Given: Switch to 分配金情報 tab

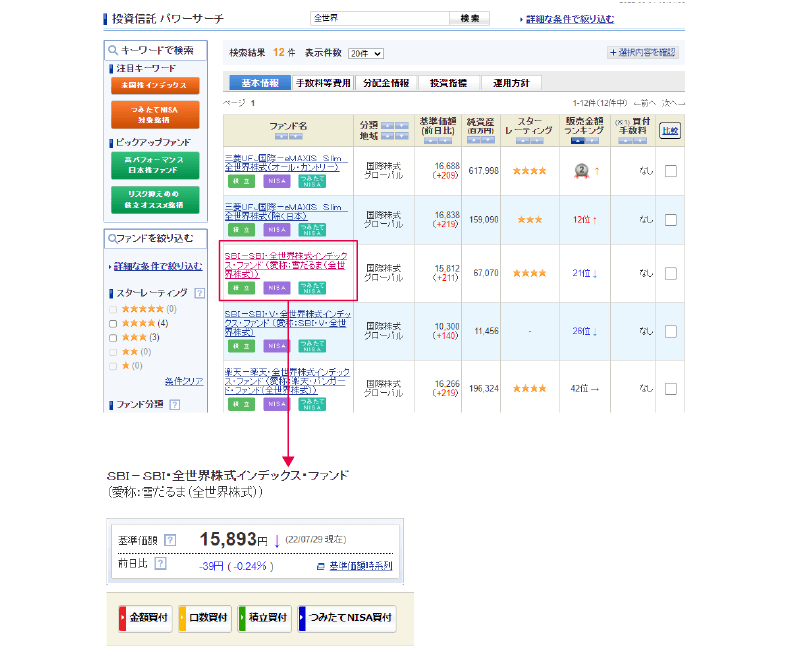Looking at the screenshot, I should [x=386, y=83].
